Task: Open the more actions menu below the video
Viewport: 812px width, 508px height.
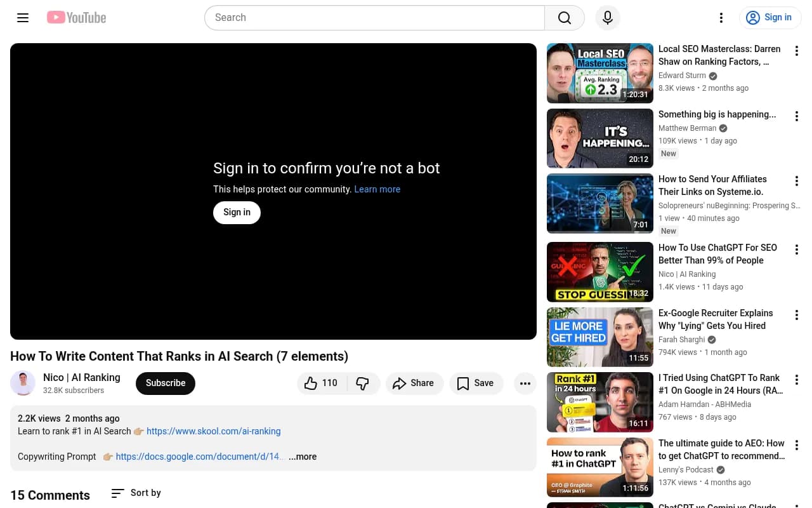Action: tap(525, 383)
